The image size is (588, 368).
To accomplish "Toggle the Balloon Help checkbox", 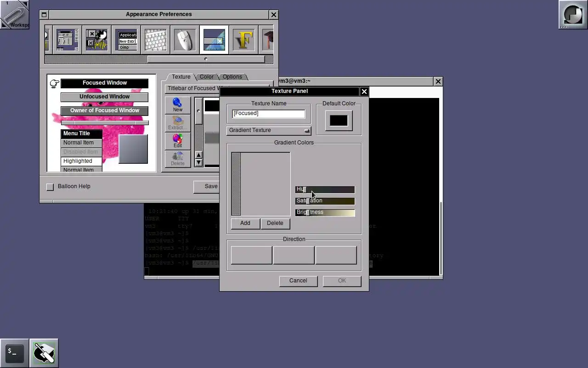I will point(50,187).
